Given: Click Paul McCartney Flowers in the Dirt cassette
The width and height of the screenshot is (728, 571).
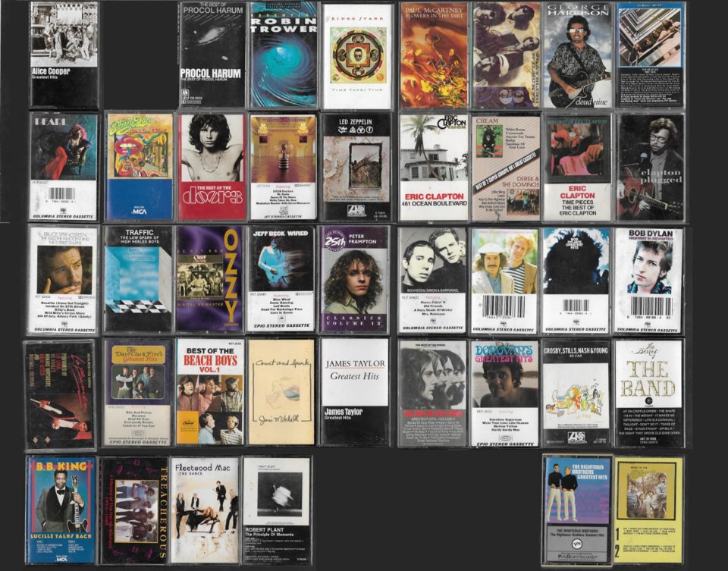Looking at the screenshot, I should [434, 55].
